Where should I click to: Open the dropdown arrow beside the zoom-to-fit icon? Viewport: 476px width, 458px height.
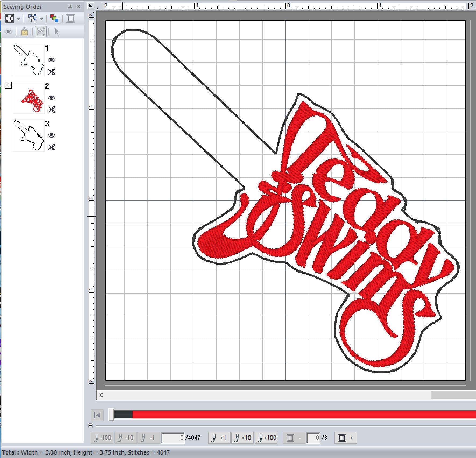(18, 19)
